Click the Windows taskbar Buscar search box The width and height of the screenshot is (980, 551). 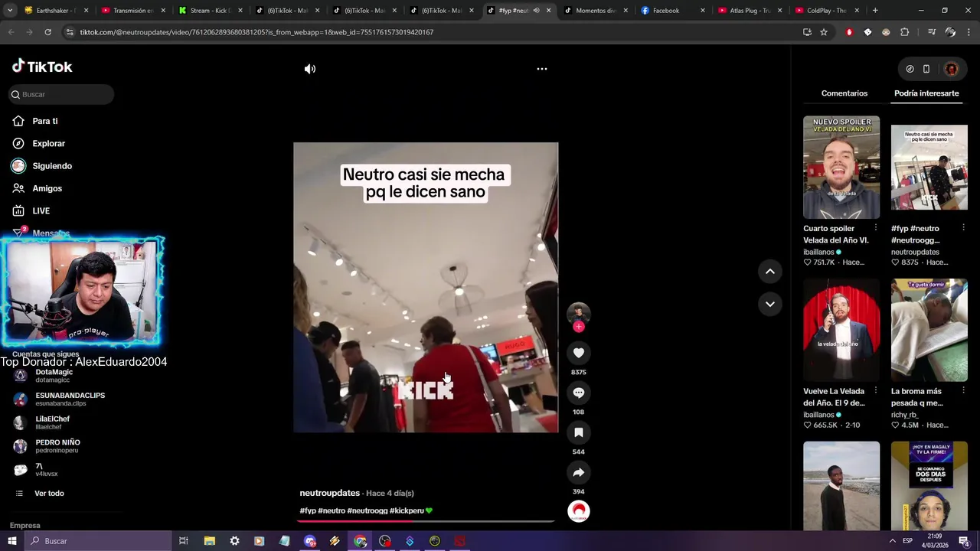coord(97,541)
